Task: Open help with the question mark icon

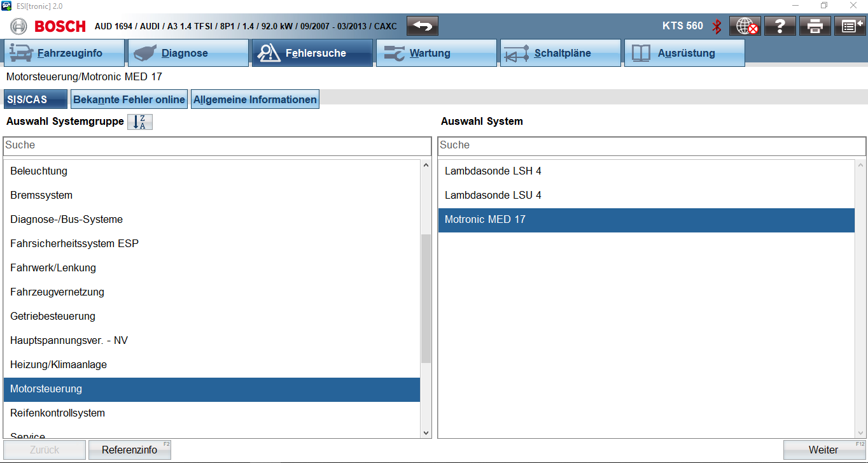Action: tap(780, 26)
